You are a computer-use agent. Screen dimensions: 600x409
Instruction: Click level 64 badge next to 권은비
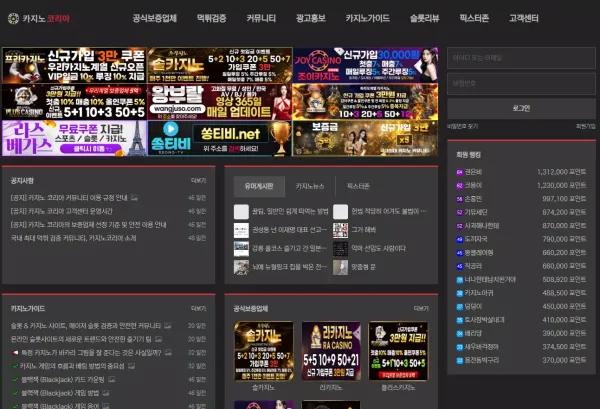click(460, 172)
